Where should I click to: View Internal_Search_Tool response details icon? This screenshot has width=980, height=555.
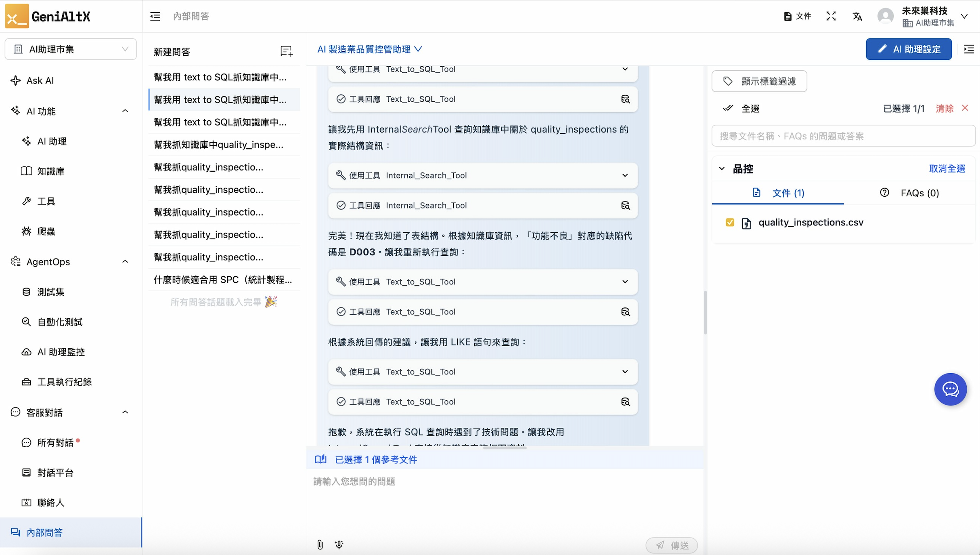tap(625, 206)
